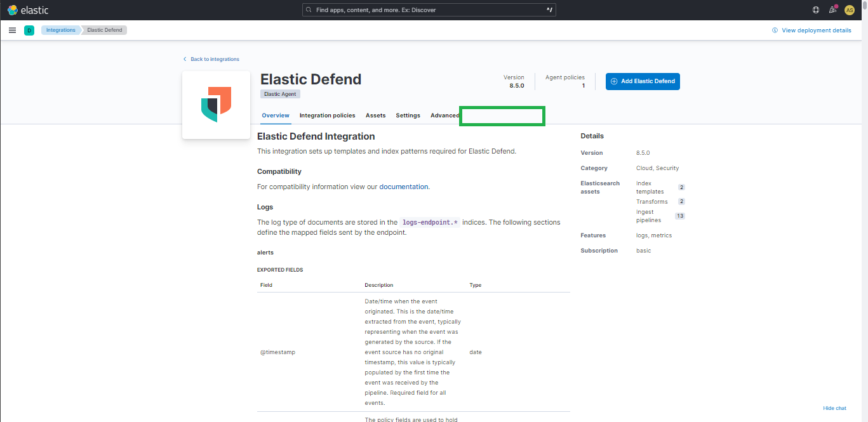This screenshot has height=422, width=868.
Task: Open the alerts bell notification icon
Action: 832,10
